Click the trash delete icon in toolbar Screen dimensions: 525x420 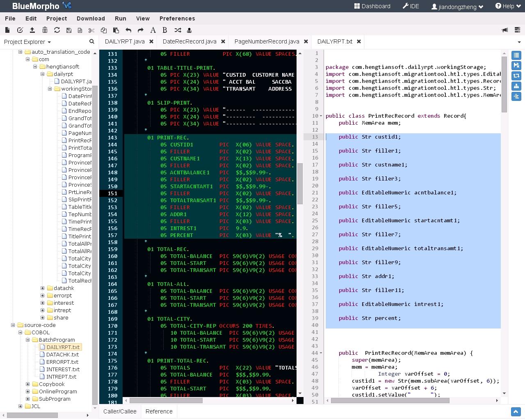45,30
